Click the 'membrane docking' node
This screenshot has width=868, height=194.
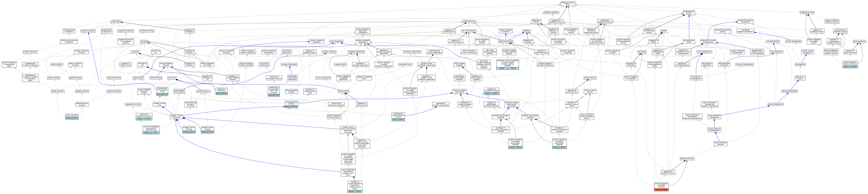(x=147, y=31)
